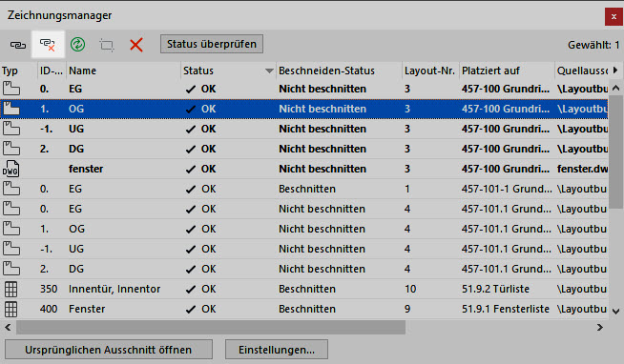Image resolution: width=624 pixels, height=364 pixels.
Task: Click the horizontal scrollbar thumb
Action: coord(211,327)
